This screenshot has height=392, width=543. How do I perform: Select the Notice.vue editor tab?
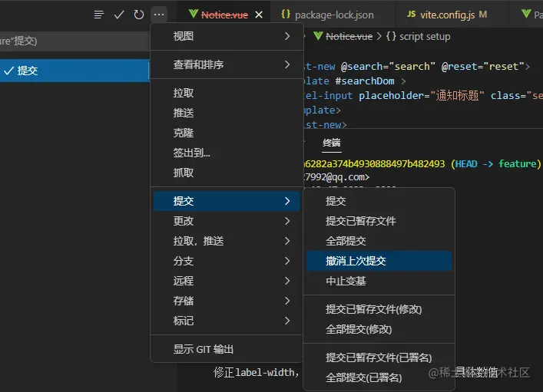(224, 15)
